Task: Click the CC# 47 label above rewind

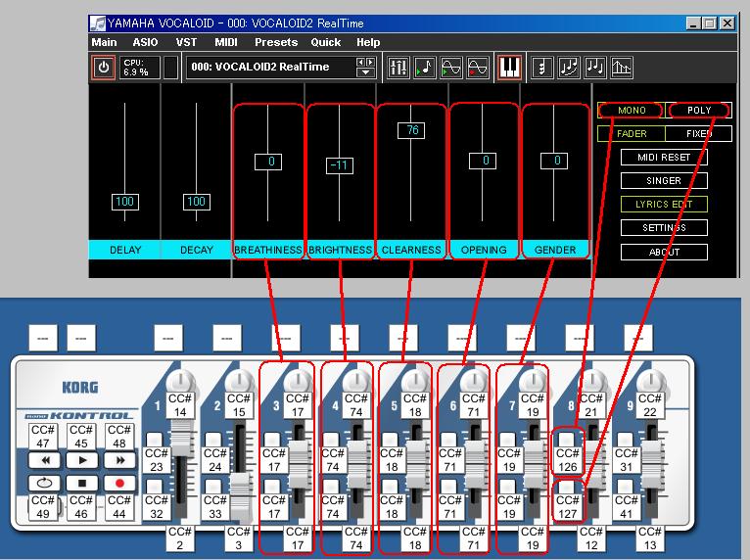Action: click(42, 437)
